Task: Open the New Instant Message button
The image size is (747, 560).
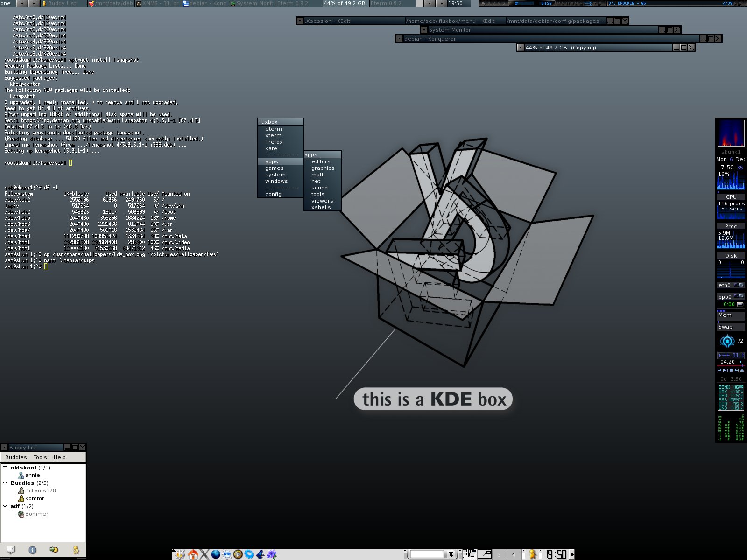Action: [11, 550]
